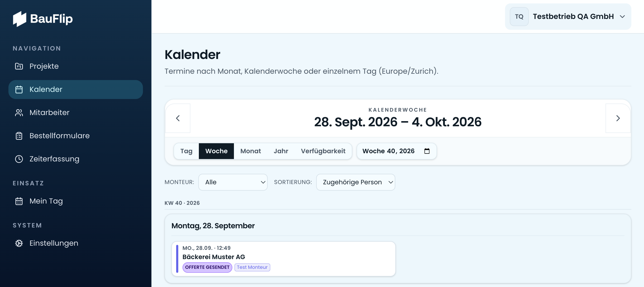Click the BauFlip brand name text

(x=51, y=19)
